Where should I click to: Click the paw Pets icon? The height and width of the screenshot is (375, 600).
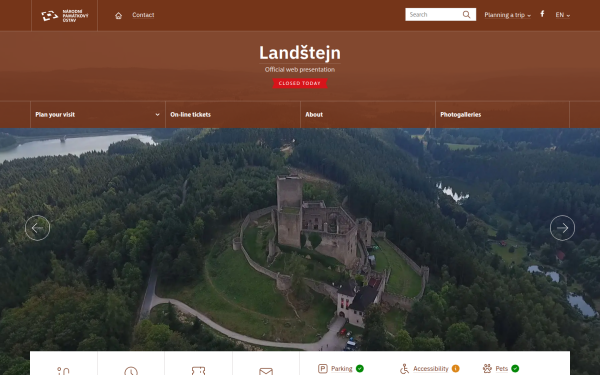487,368
